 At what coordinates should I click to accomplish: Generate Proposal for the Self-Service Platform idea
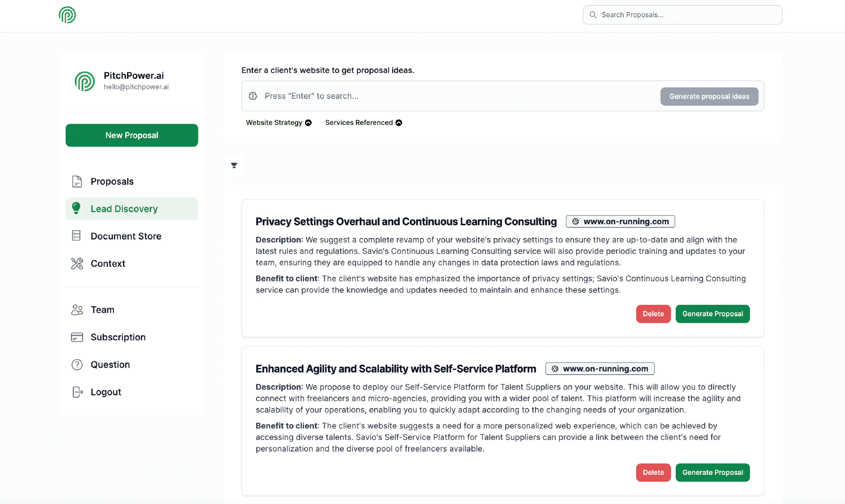(x=712, y=472)
